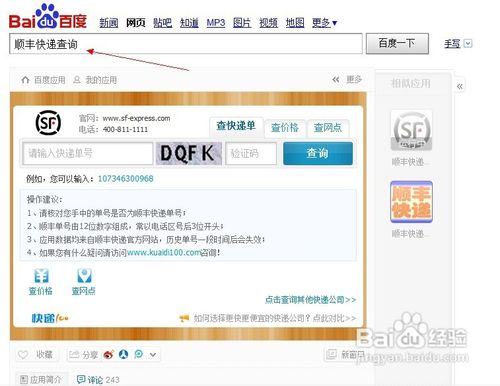Viewport: 500px width, 386px height.
Task: Open the 图片 images link
Action: pos(242,23)
